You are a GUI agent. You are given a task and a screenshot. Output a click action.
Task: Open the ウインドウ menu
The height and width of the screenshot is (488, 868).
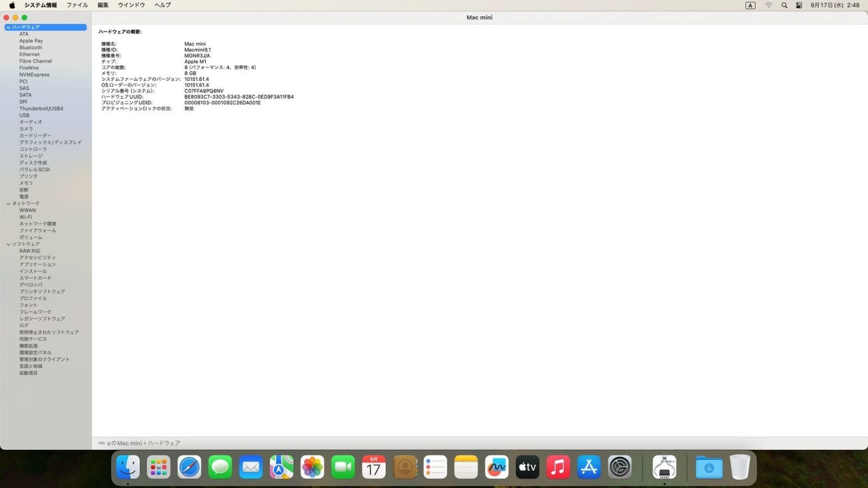point(131,5)
